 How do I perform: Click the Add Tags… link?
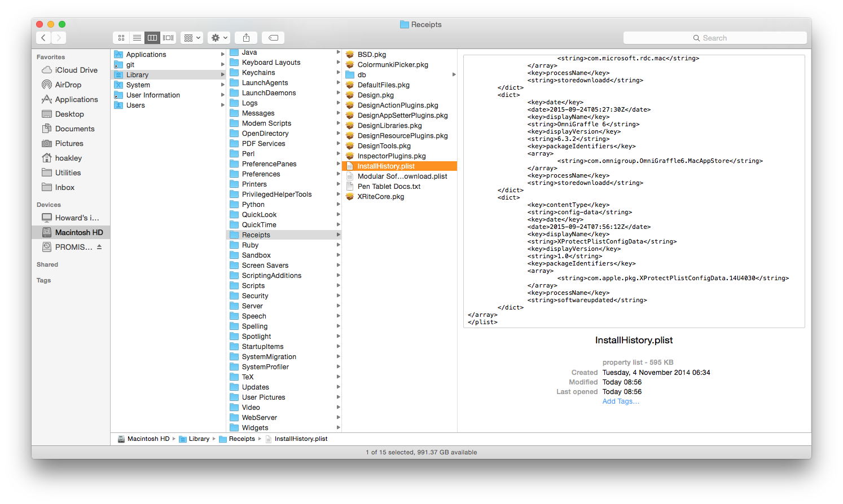pos(621,401)
